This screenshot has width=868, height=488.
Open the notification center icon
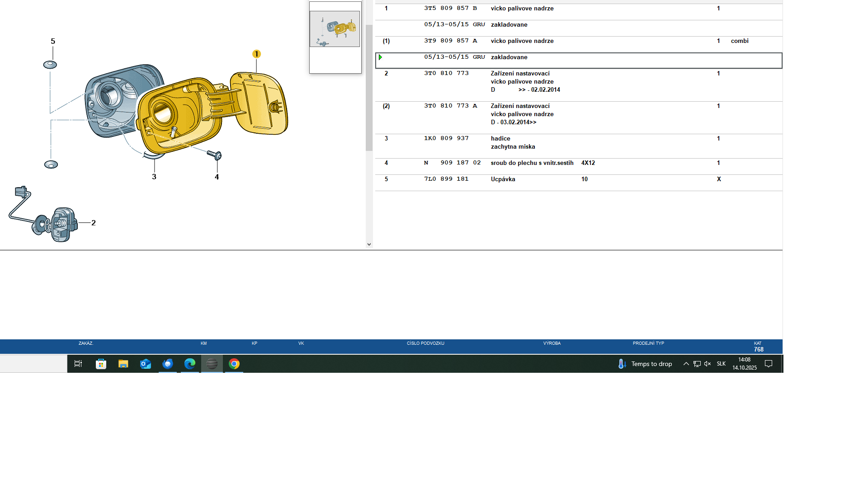point(768,364)
